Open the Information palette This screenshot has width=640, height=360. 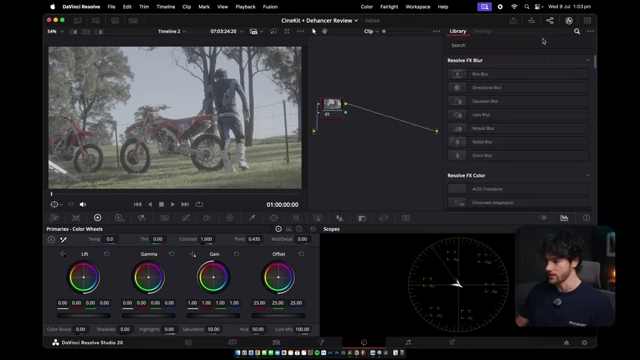click(586, 218)
